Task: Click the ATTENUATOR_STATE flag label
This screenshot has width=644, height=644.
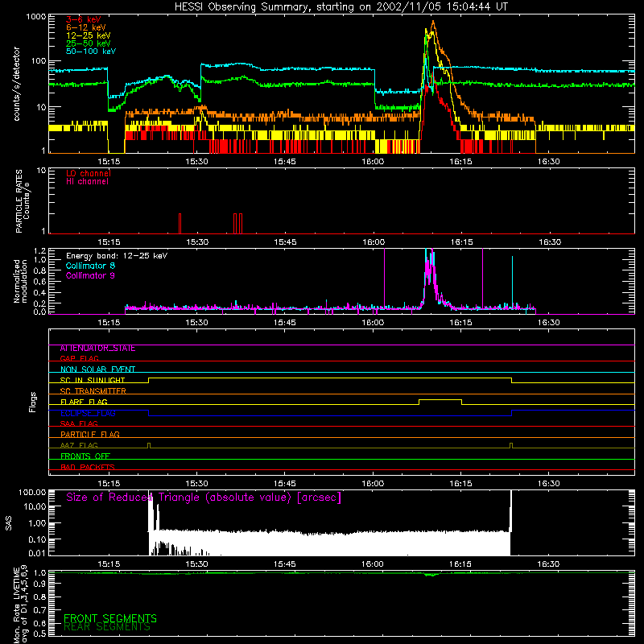Action: pos(97,349)
